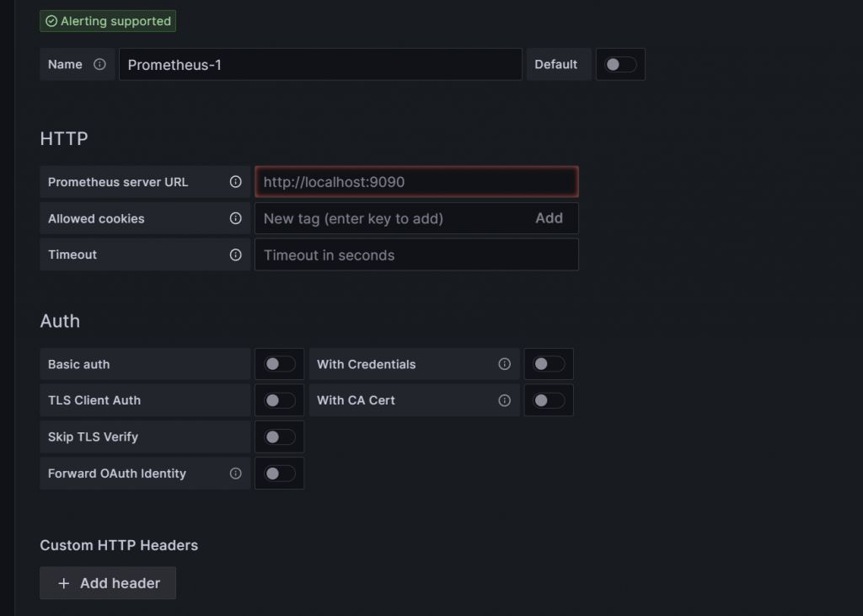The height and width of the screenshot is (616, 863).
Task: Click the With Credentials label
Action: (366, 364)
